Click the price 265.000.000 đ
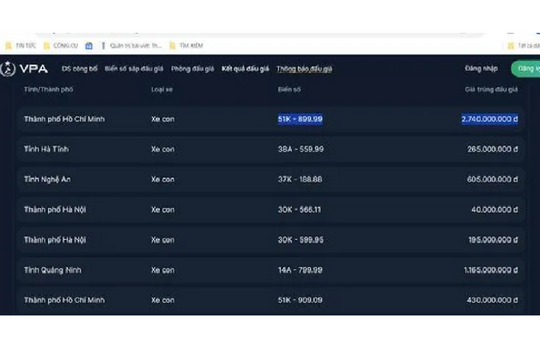 coord(492,149)
